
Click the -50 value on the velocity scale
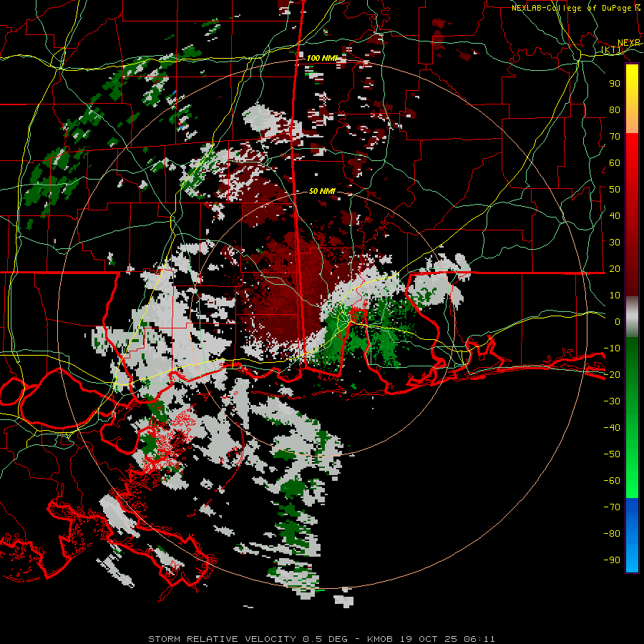click(612, 454)
